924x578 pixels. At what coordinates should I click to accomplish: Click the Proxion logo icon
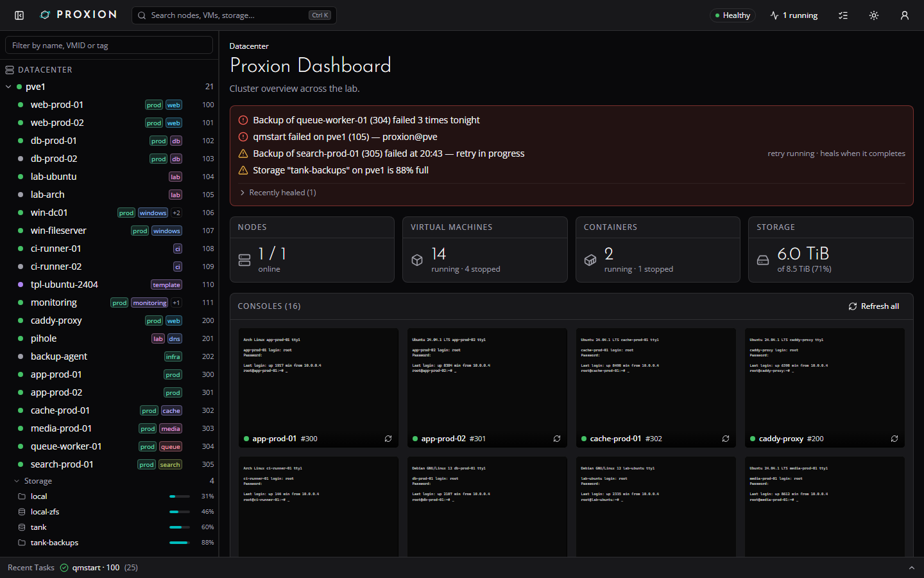[45, 15]
